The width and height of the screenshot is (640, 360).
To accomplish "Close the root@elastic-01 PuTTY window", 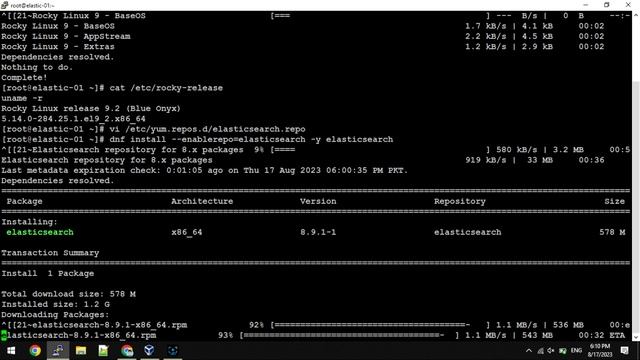I will [x=628, y=5].
